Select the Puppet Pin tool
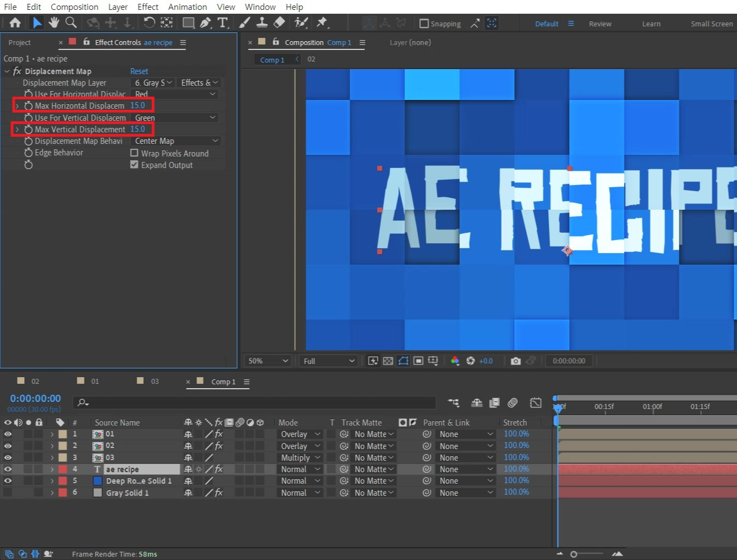Viewport: 737px width, 560px height. (322, 23)
